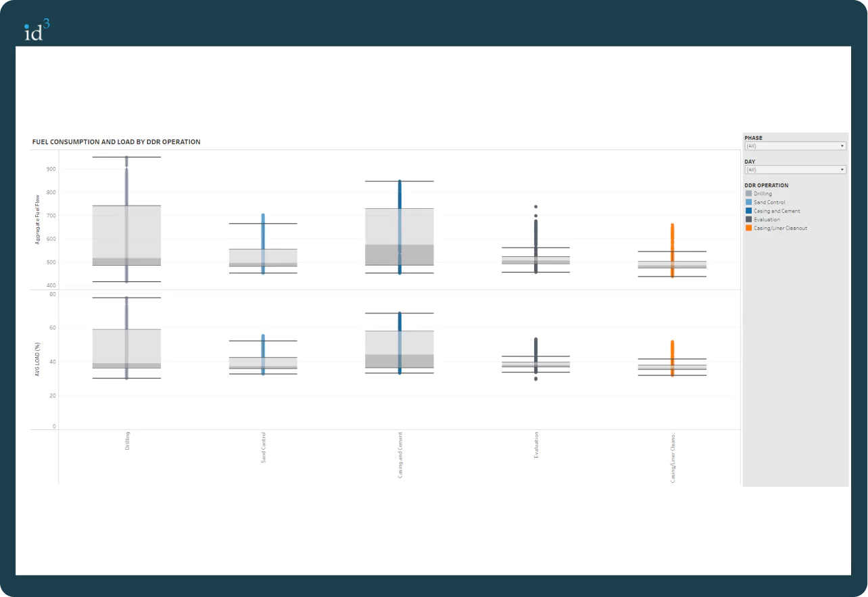868x597 pixels.
Task: Select Sand Control box in Aggregate Fuel Flow chart
Action: coord(263,258)
